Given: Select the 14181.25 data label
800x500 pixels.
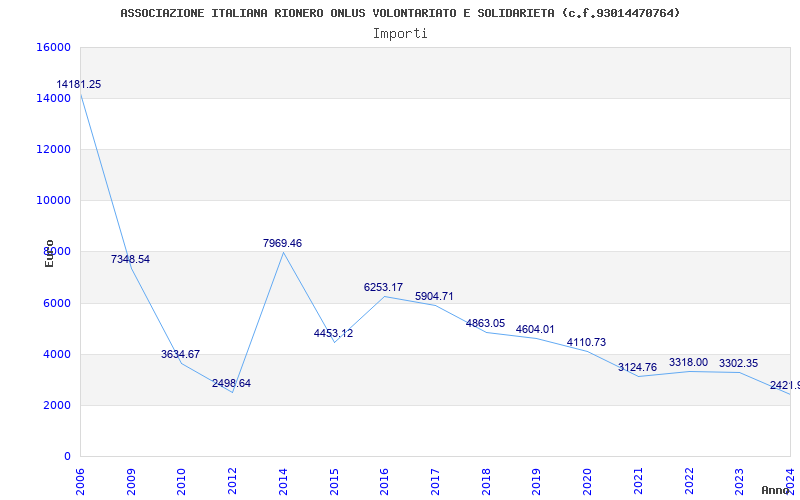Looking at the screenshot, I should coord(79,85).
